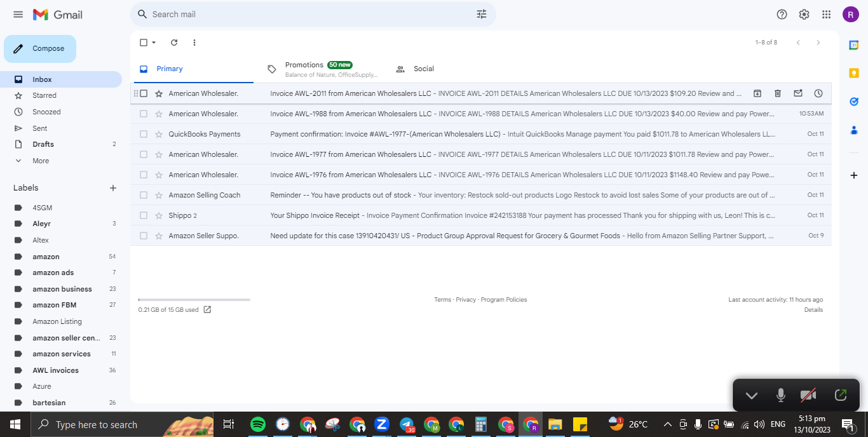The image size is (868, 437).
Task: Star the QuickBooks Payments email
Action: coord(159,134)
